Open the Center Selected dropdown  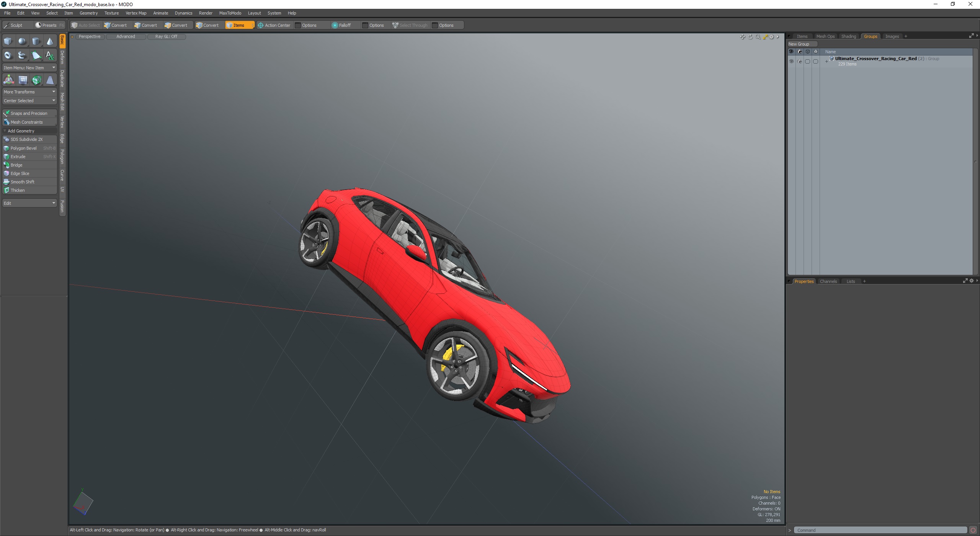(x=29, y=101)
